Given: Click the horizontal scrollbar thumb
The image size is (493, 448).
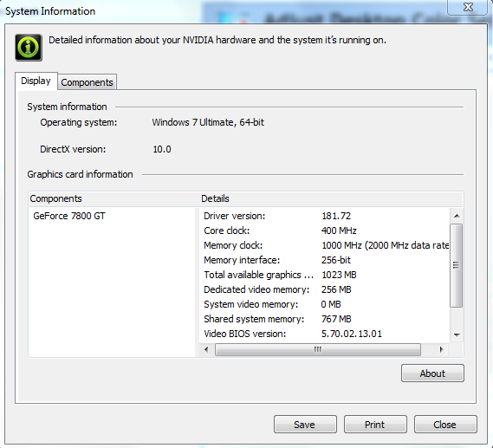Looking at the screenshot, I should click(x=318, y=349).
